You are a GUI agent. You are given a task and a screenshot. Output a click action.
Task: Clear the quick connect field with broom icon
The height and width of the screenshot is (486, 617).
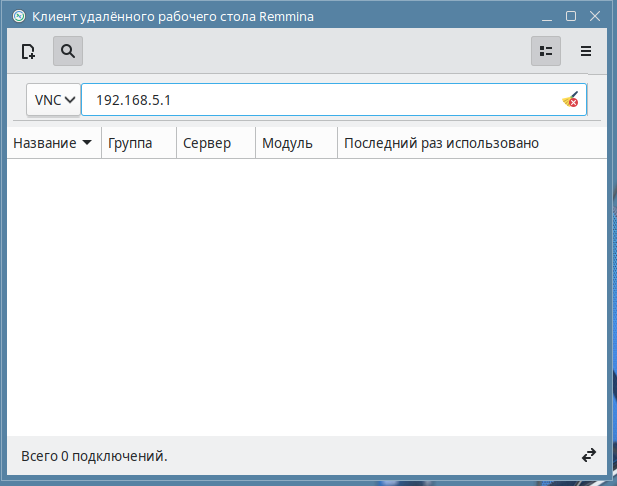click(x=570, y=100)
